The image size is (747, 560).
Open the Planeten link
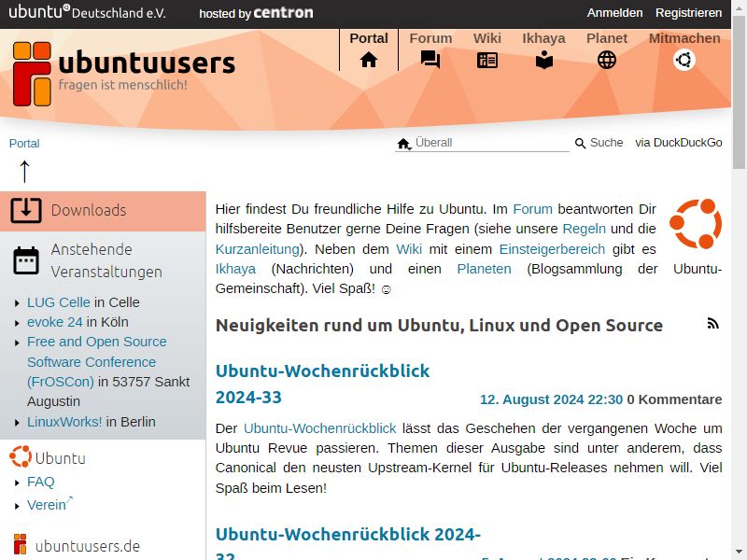(484, 269)
